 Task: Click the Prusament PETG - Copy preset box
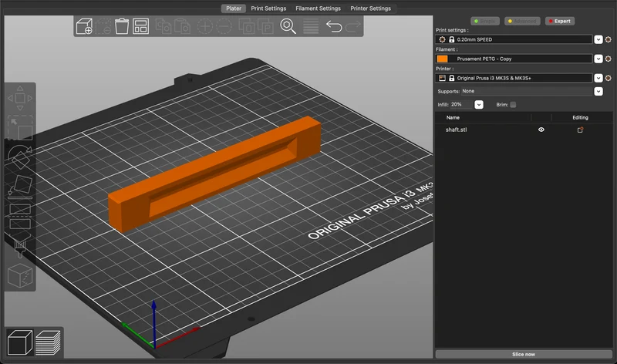click(x=514, y=59)
